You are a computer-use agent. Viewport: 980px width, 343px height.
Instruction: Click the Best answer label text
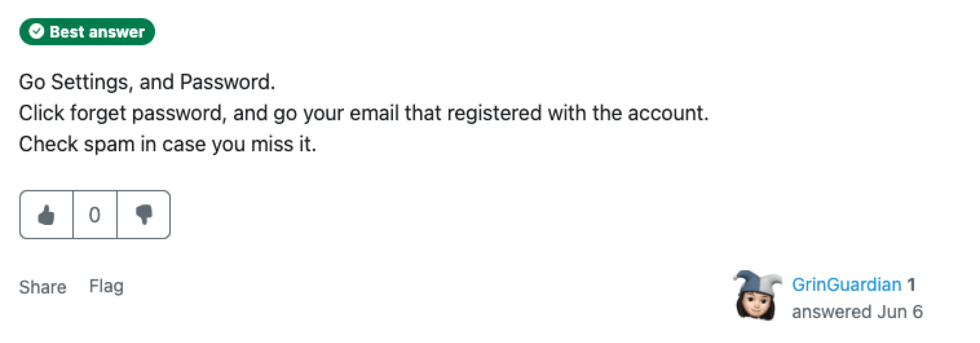(x=97, y=32)
